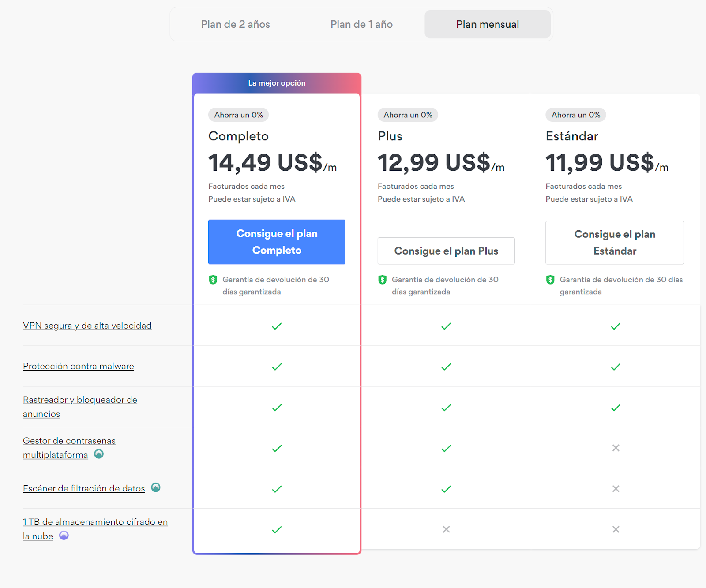Click Consigue el plan Plus button

click(x=446, y=251)
